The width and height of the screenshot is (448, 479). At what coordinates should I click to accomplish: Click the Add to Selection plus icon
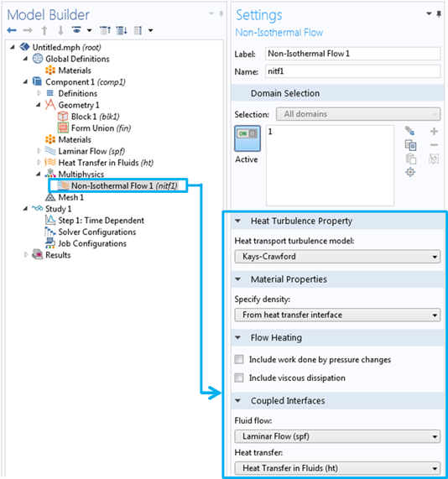pyautogui.click(x=434, y=132)
